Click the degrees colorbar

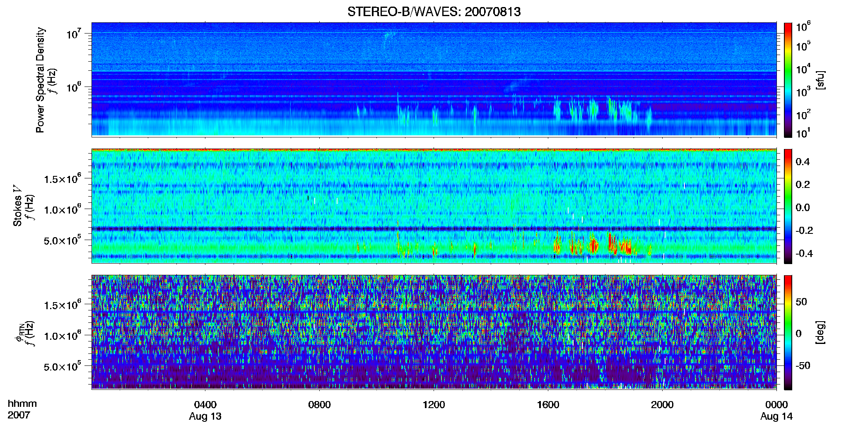click(x=788, y=332)
